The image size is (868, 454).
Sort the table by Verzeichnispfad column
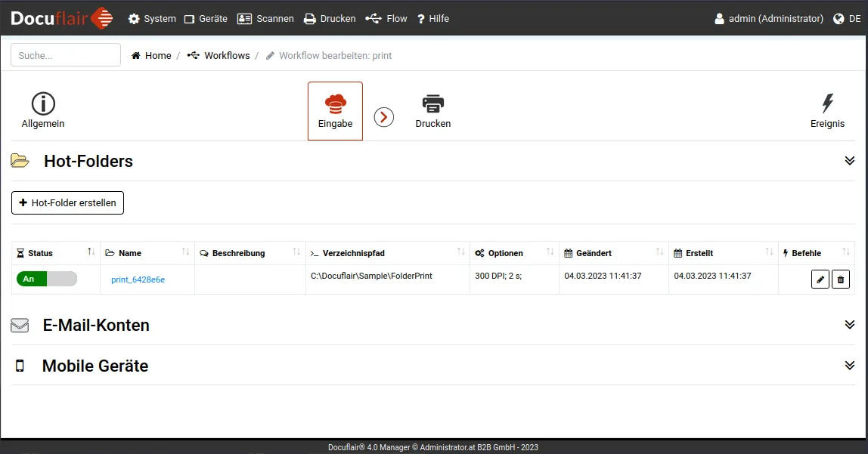coord(461,252)
